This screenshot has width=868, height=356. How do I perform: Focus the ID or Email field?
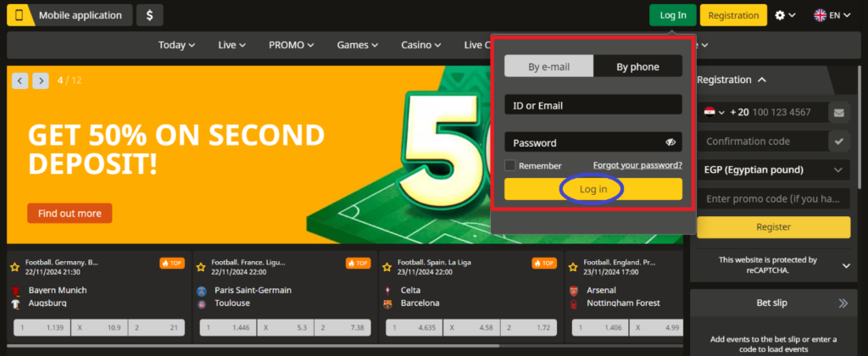pyautogui.click(x=593, y=104)
